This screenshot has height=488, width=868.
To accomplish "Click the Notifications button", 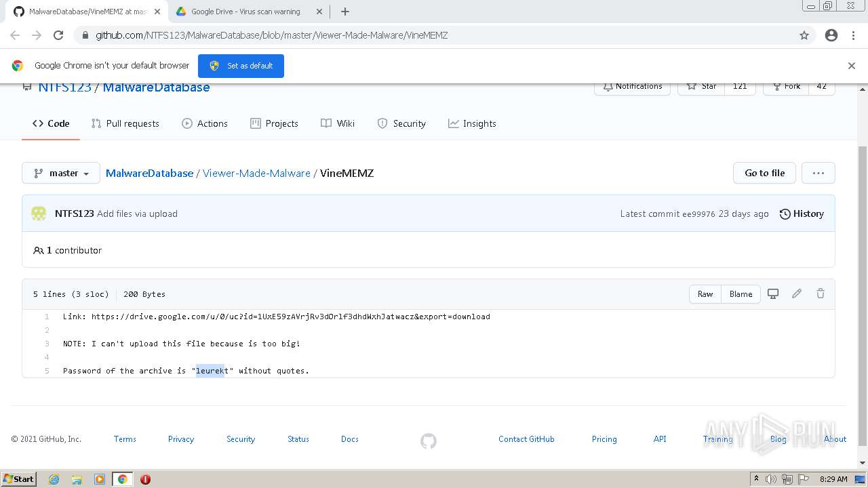I will click(x=632, y=87).
